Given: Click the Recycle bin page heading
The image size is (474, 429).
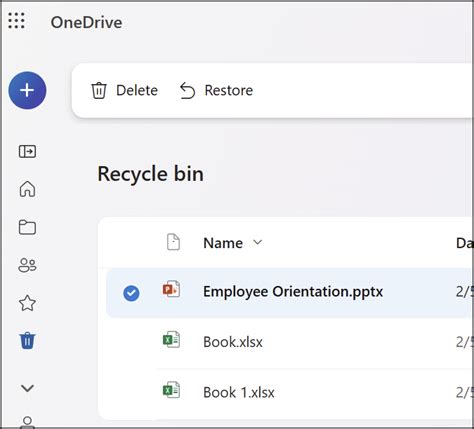Looking at the screenshot, I should (151, 175).
